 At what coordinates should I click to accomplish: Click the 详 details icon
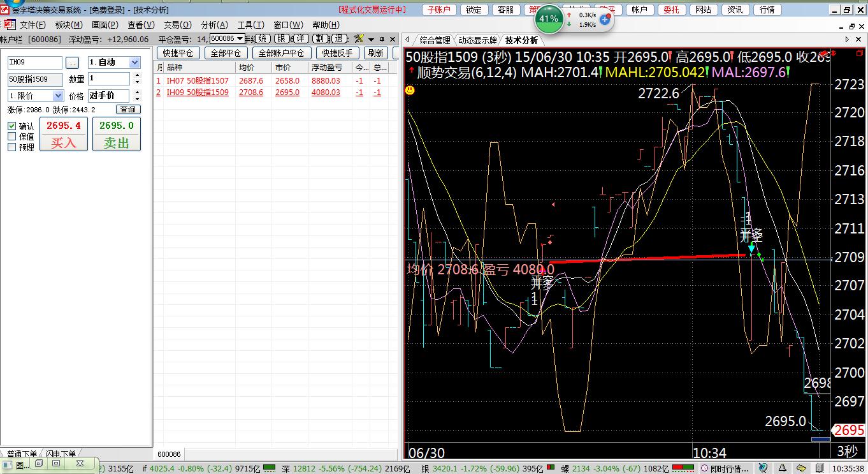[300, 39]
